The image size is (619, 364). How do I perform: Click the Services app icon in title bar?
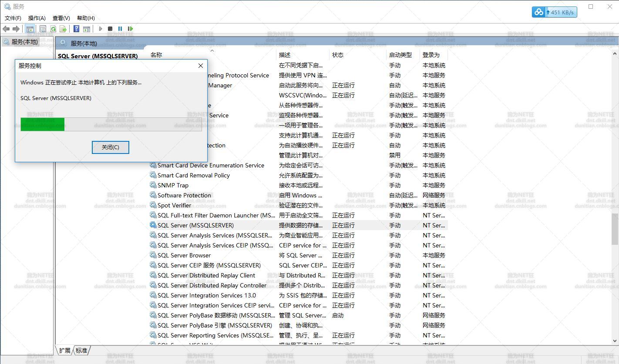pos(7,7)
